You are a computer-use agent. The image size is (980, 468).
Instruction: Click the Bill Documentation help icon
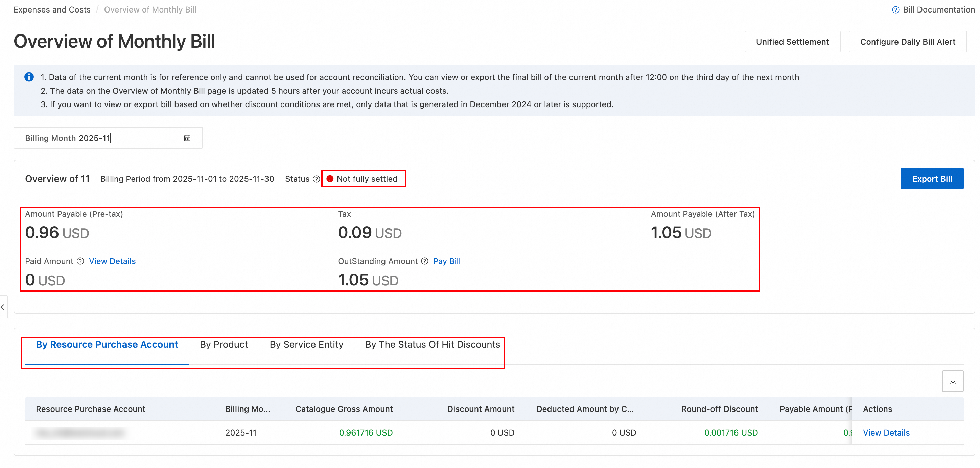(895, 10)
